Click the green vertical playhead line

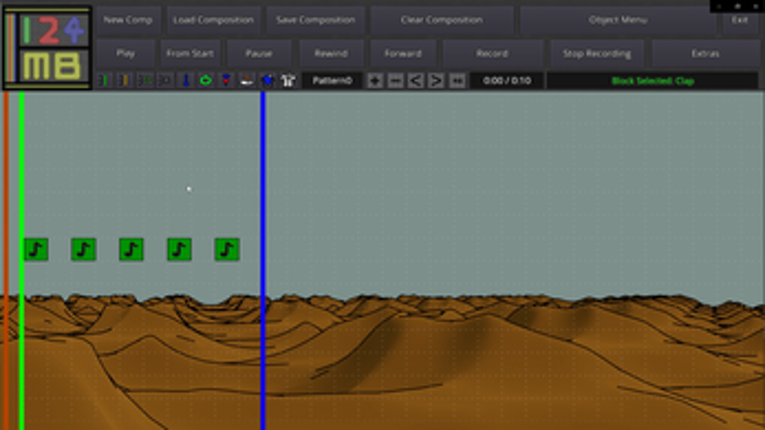click(21, 261)
